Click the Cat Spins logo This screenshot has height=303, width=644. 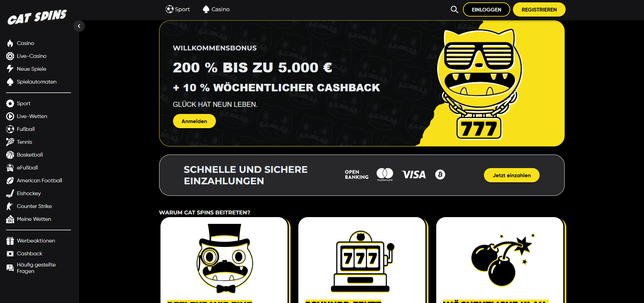coord(37,17)
